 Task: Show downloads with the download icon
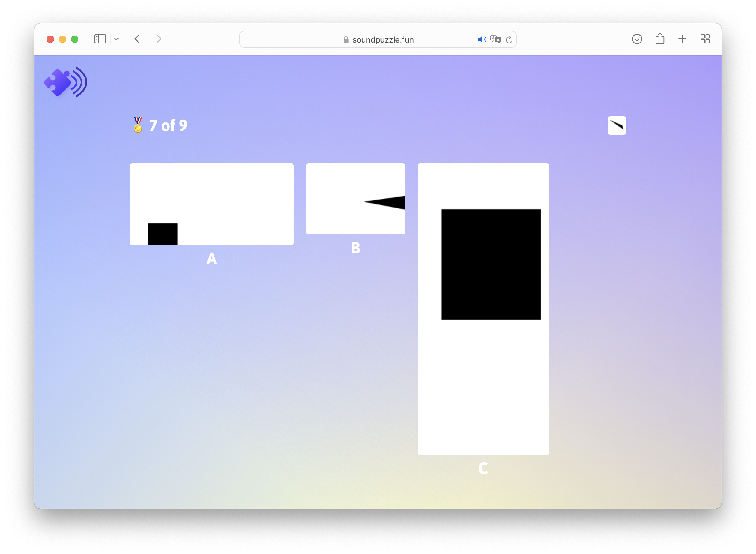point(637,39)
